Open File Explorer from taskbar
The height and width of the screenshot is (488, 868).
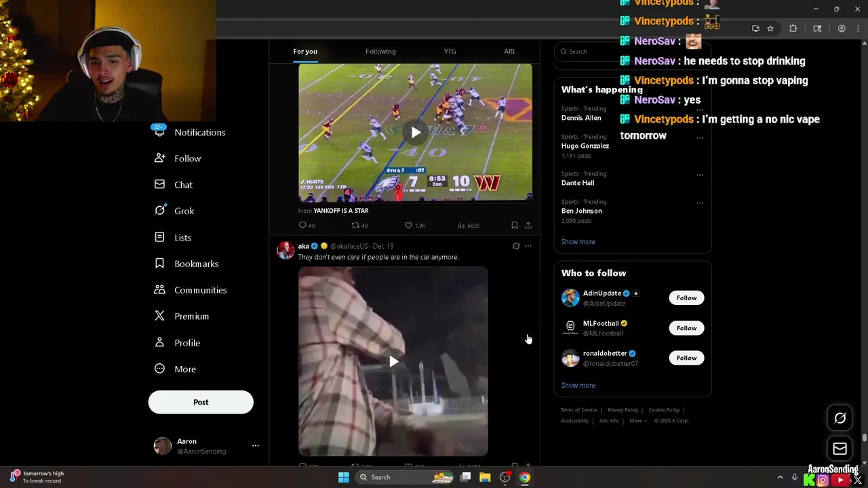click(485, 477)
